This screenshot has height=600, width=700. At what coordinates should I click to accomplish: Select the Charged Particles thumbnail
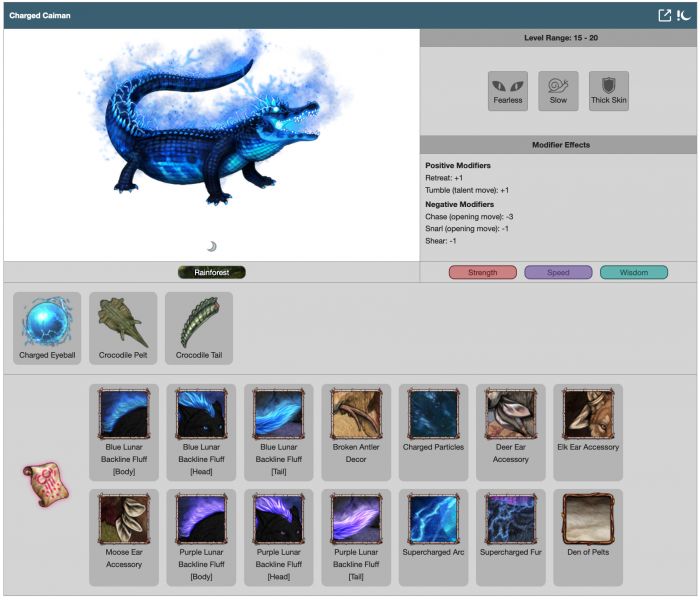pos(432,414)
